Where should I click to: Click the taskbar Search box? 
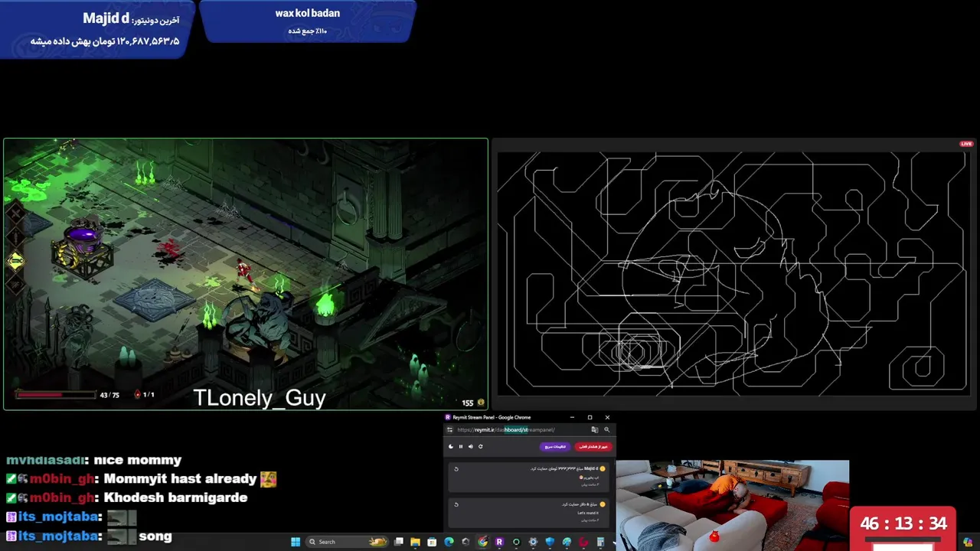coord(347,542)
